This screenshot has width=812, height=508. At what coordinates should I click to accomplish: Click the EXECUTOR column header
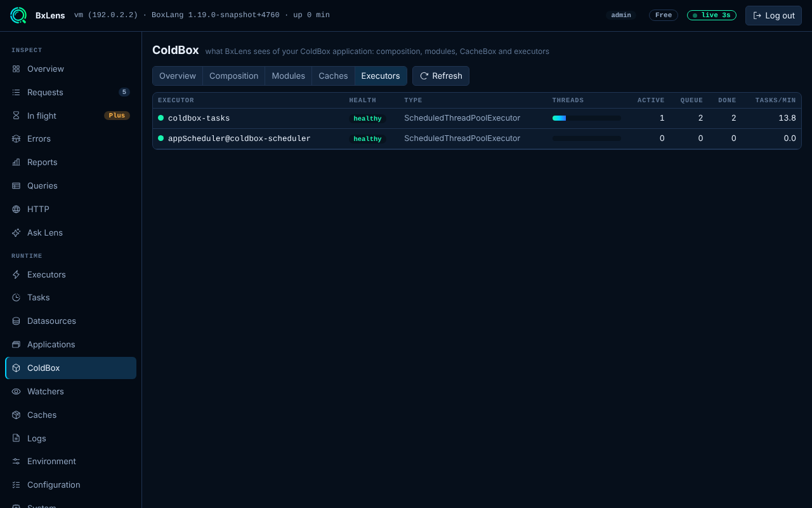[176, 100]
